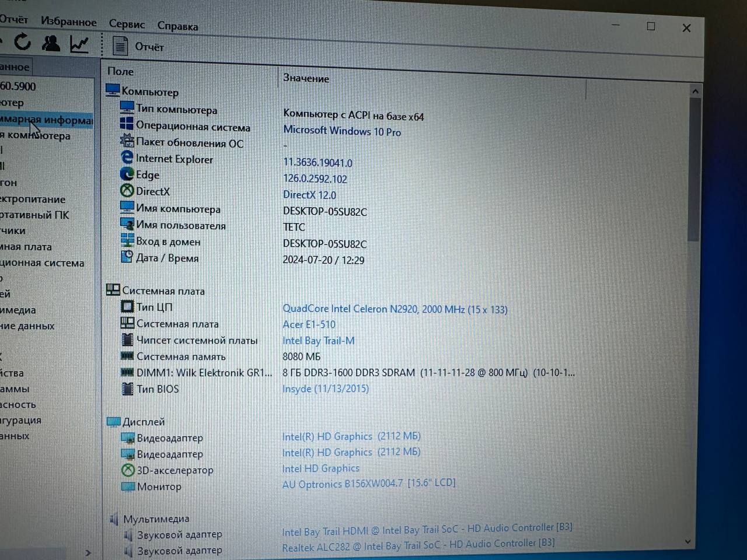Open the Intel HD Graphics accelerator link
Screen dimensions: 747x560
tap(320, 468)
